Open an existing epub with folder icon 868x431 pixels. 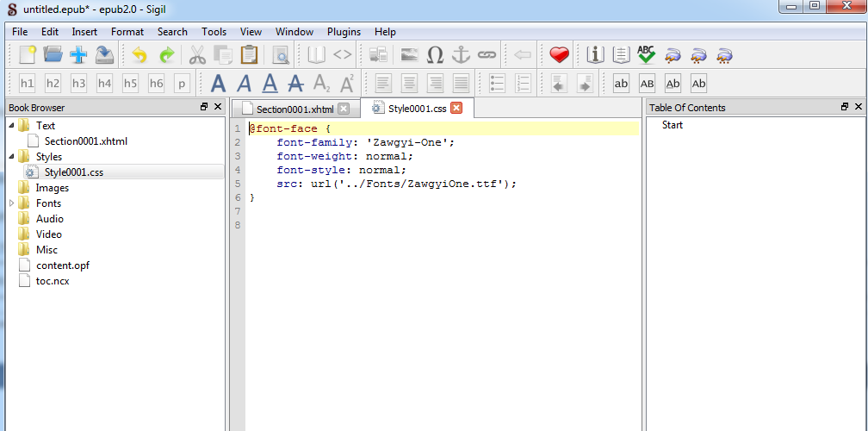click(x=53, y=55)
